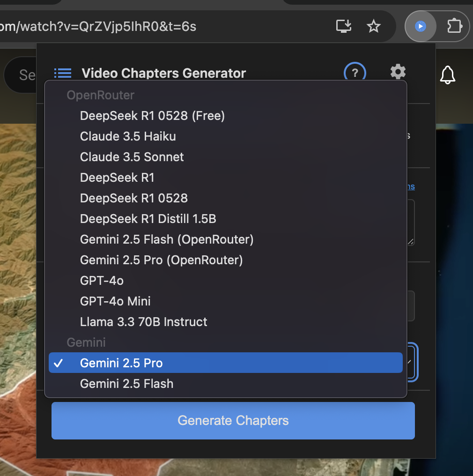Select DeepSeek R1 0528 (Free) model
This screenshot has height=476, width=473.
coord(226,116)
